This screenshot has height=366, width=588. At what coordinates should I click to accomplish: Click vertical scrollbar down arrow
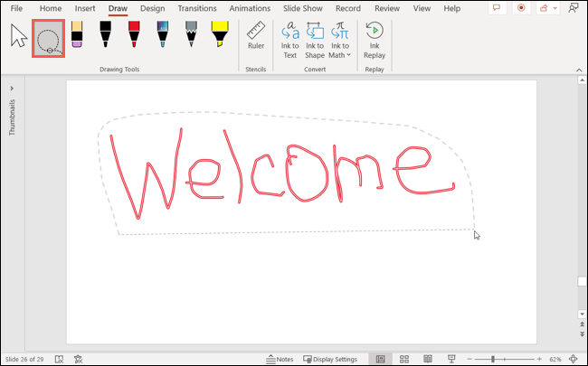582,314
